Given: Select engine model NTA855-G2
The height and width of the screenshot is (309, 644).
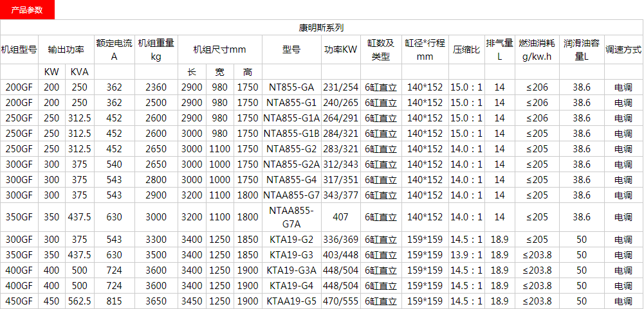Looking at the screenshot, I should 291,149.
